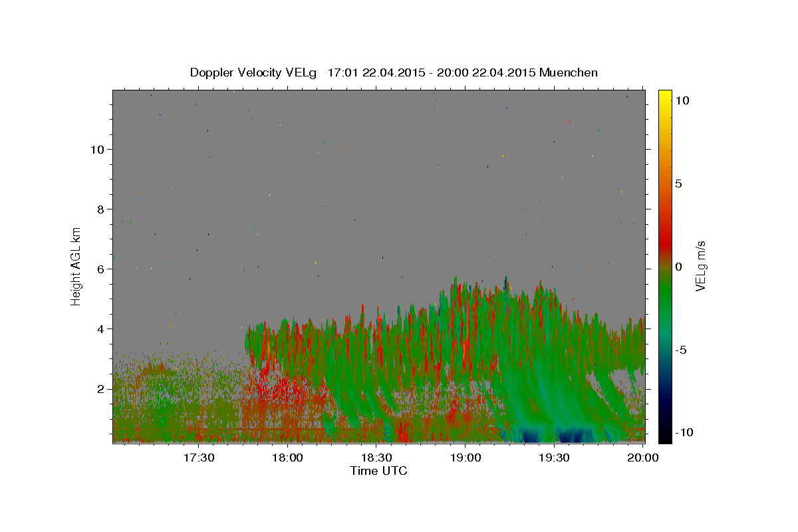Click the '17:30' time axis label
This screenshot has width=798, height=532.
pyautogui.click(x=199, y=458)
